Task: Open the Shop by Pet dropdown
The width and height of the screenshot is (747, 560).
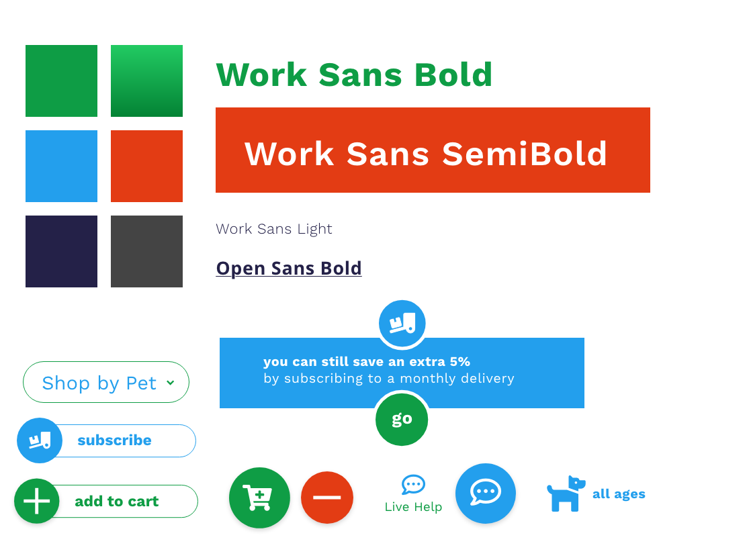Action: [106, 382]
